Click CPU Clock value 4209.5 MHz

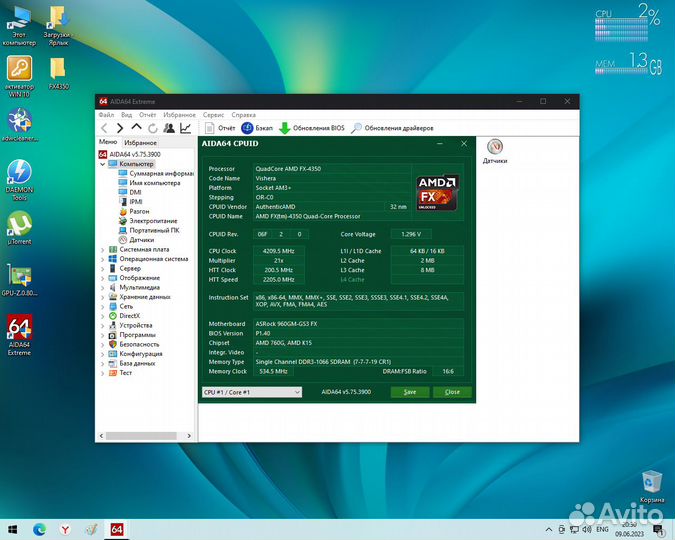pos(279,251)
